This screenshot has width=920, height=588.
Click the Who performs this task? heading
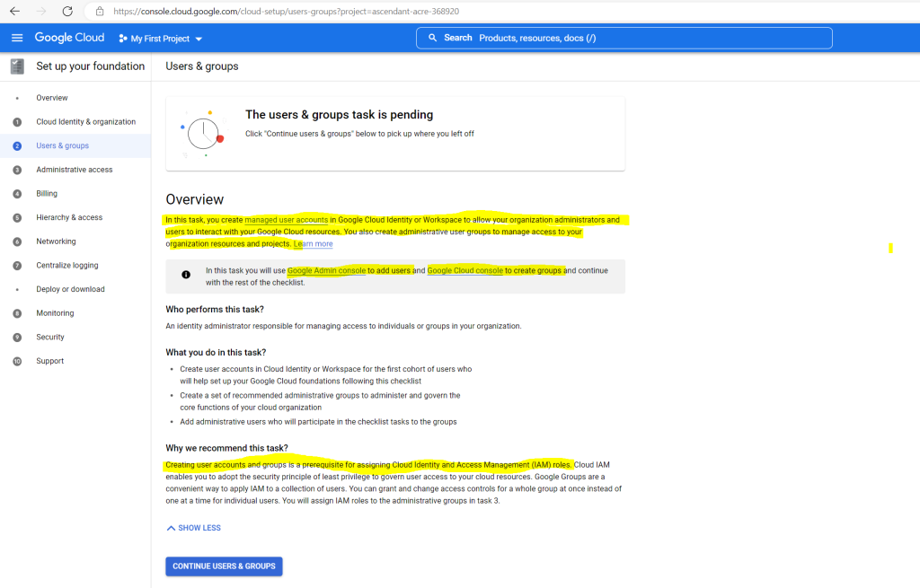215,310
